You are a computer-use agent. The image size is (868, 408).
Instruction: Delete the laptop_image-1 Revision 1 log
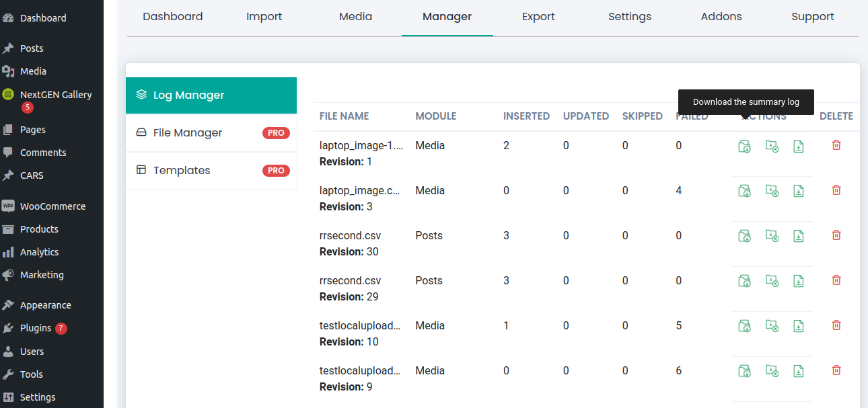click(836, 145)
